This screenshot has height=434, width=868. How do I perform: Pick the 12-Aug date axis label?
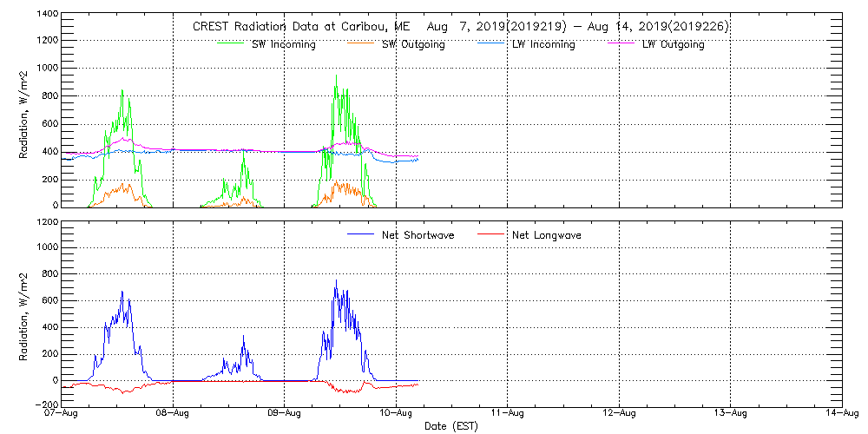point(619,414)
